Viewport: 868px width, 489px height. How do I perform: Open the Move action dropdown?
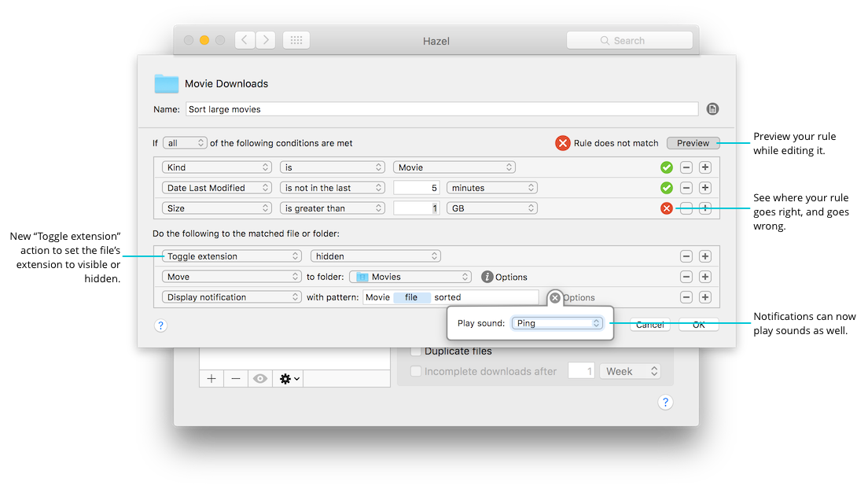(x=231, y=277)
